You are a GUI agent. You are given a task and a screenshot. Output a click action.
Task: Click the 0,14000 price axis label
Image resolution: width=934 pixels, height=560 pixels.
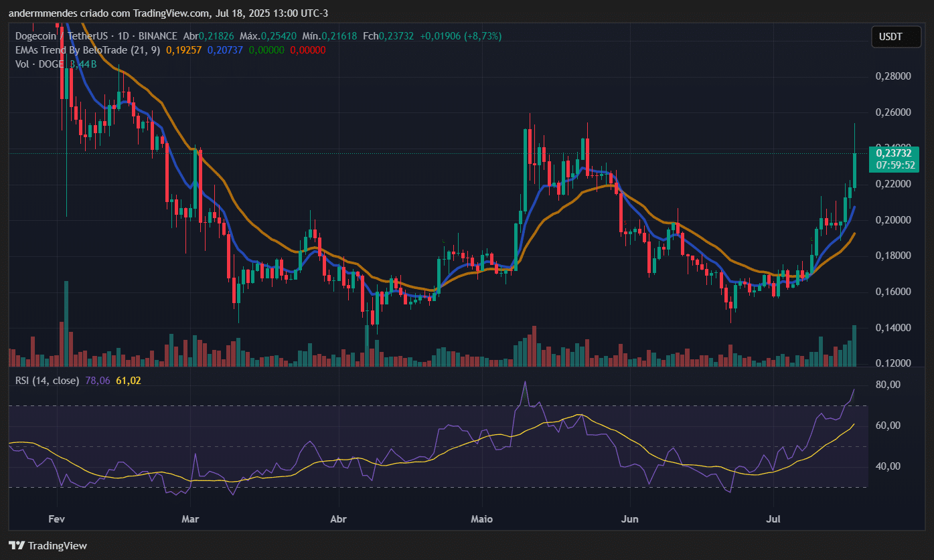click(893, 328)
